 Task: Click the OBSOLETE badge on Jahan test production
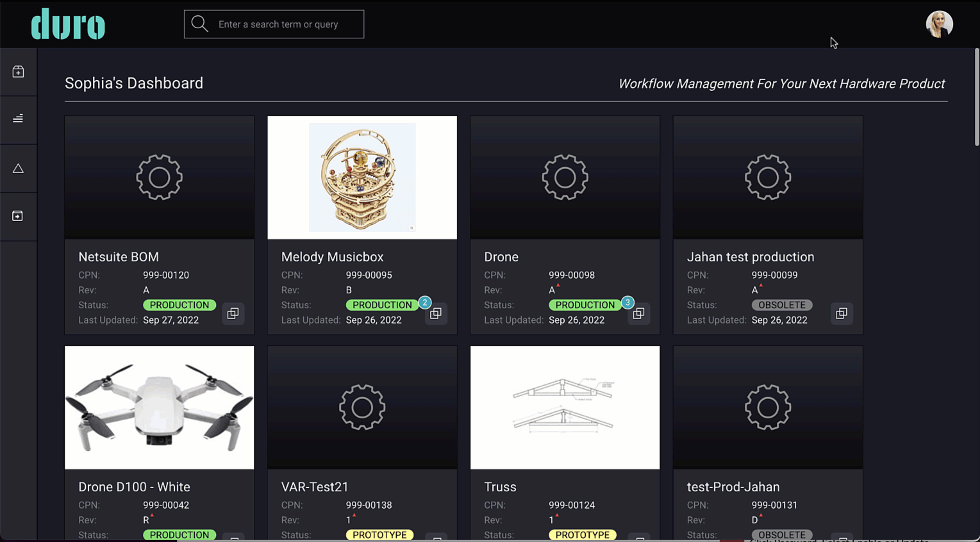781,305
